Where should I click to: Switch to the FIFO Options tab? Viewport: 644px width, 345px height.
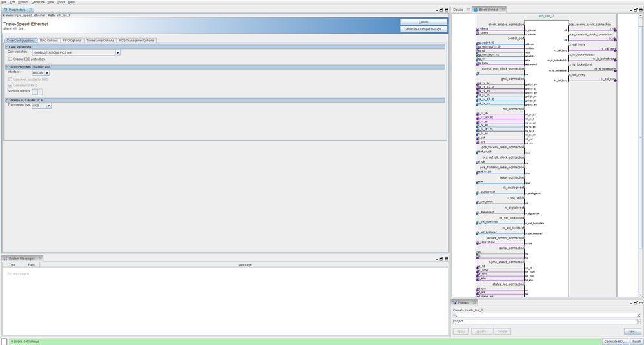(72, 41)
